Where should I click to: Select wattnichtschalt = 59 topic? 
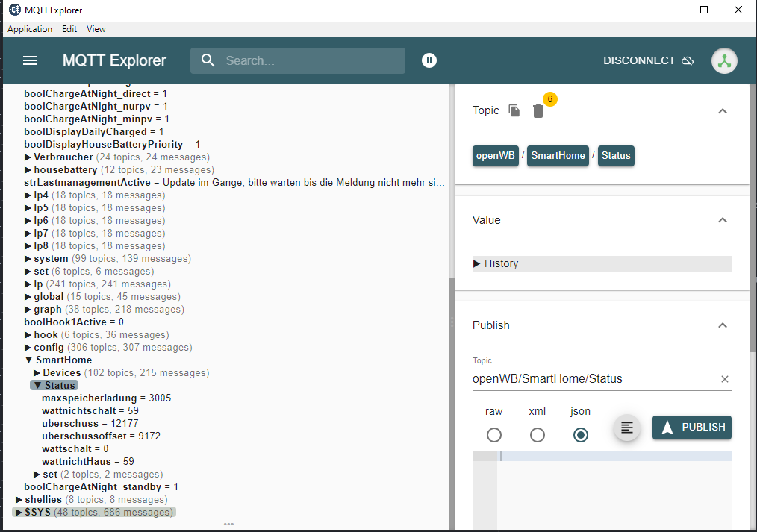[90, 411]
